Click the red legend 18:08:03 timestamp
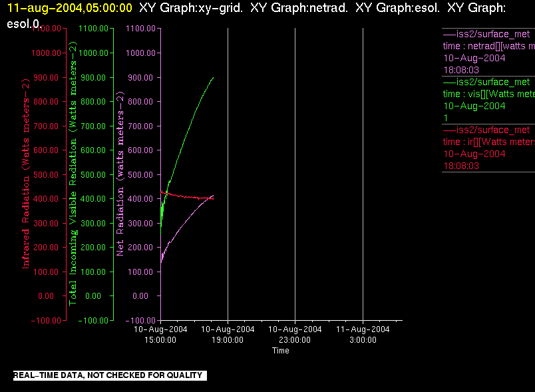Image resolution: width=535 pixels, height=392 pixels. click(461, 166)
